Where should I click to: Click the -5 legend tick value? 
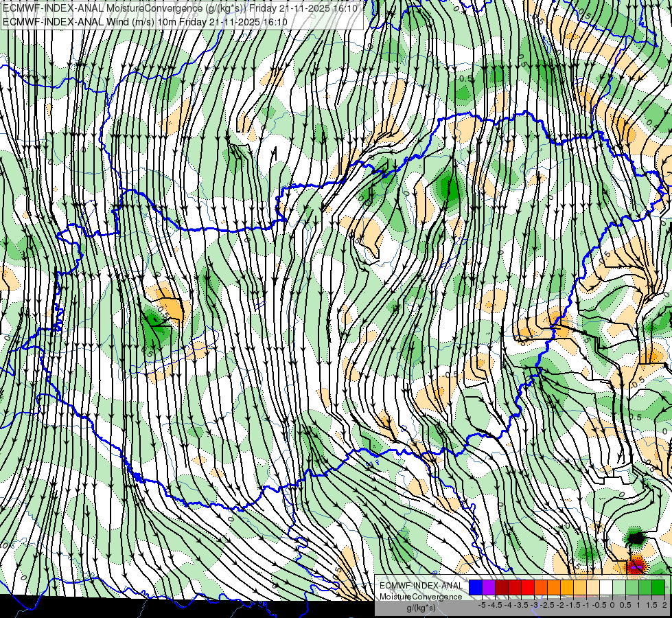[x=482, y=605]
